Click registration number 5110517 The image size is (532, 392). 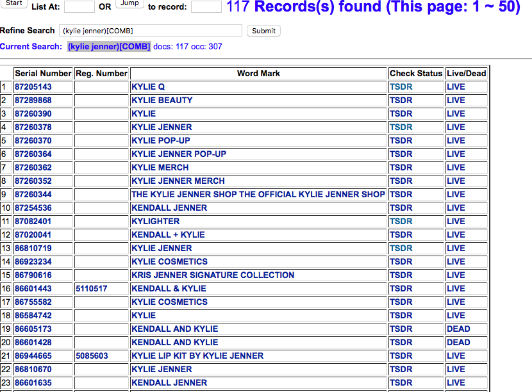click(92, 288)
